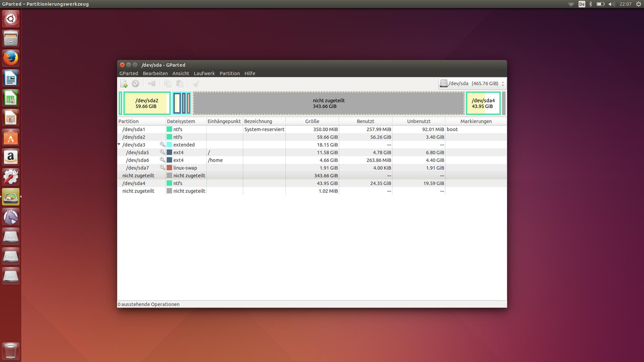This screenshot has height=362, width=644.
Task: Click the Copy partition toolbar icon
Action: (x=167, y=84)
